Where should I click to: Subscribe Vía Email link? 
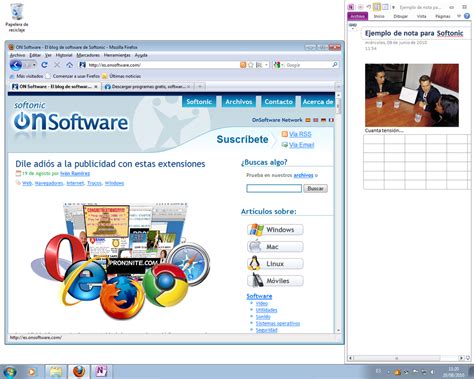301,145
